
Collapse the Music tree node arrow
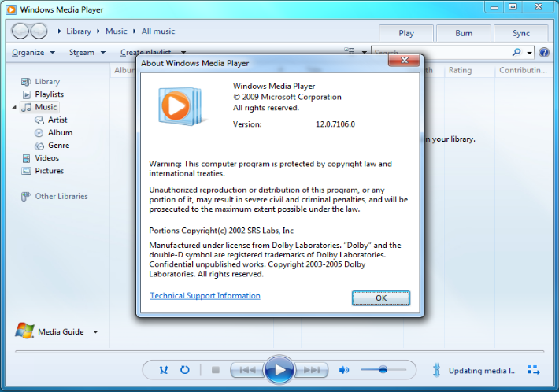tap(14, 107)
